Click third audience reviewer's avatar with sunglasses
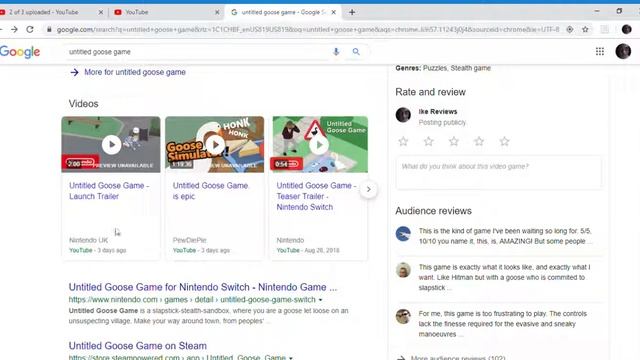640x360 pixels. 403,316
